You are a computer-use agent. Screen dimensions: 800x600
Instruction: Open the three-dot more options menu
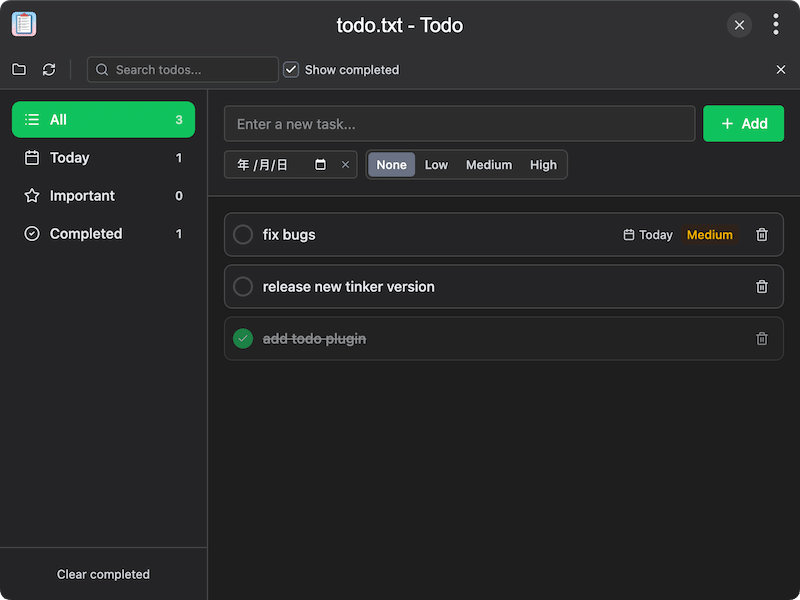pos(776,25)
